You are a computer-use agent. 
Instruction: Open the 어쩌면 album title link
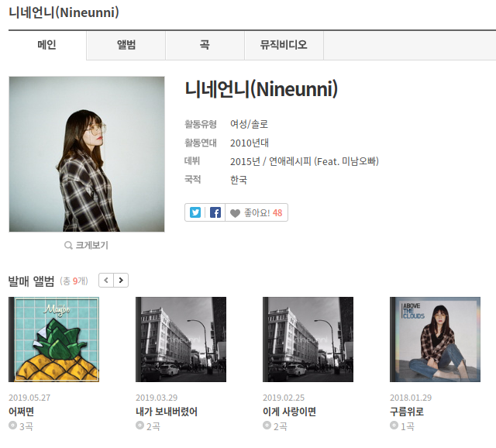[x=21, y=412]
